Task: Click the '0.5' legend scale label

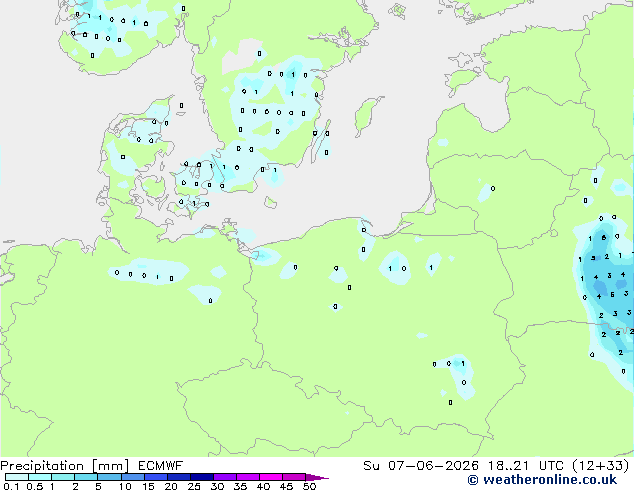Action: (35, 486)
